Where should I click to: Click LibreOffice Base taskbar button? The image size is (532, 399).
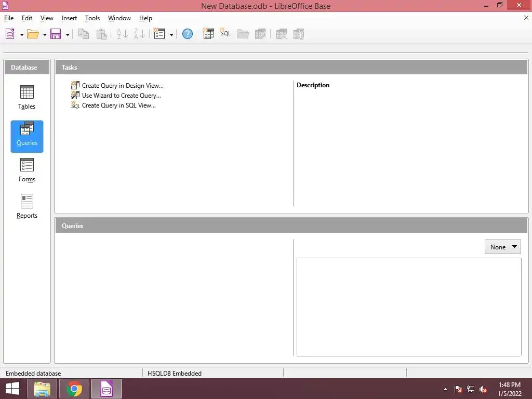pyautogui.click(x=107, y=389)
